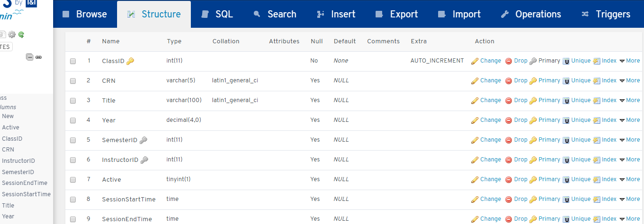Viewport: 644px width, 224px height.
Task: Select InstructorID in the sidebar columns tree
Action: coord(18,161)
